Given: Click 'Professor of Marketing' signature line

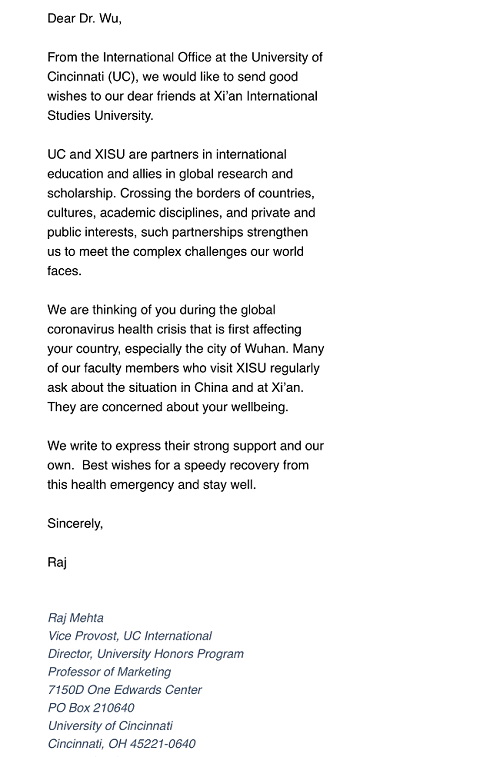Looking at the screenshot, I should click(x=109, y=672).
